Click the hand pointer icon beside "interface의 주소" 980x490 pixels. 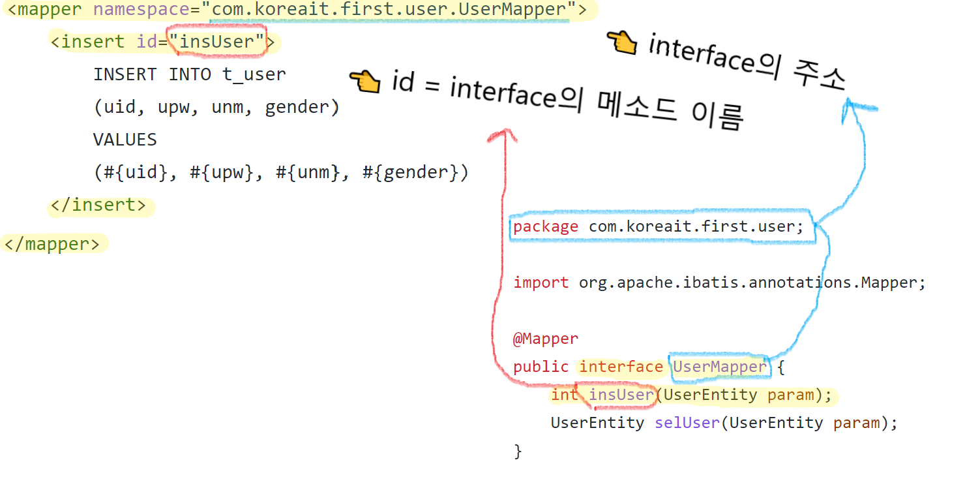623,44
